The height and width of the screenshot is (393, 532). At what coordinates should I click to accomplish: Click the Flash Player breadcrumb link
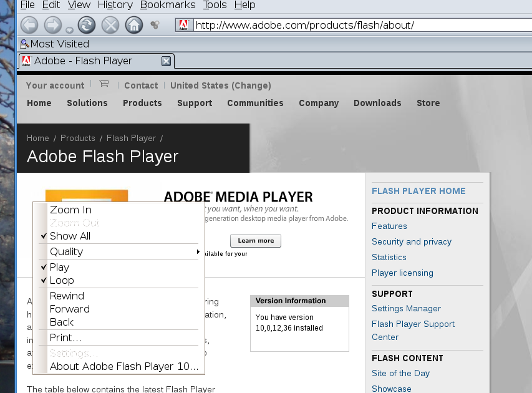pos(132,138)
